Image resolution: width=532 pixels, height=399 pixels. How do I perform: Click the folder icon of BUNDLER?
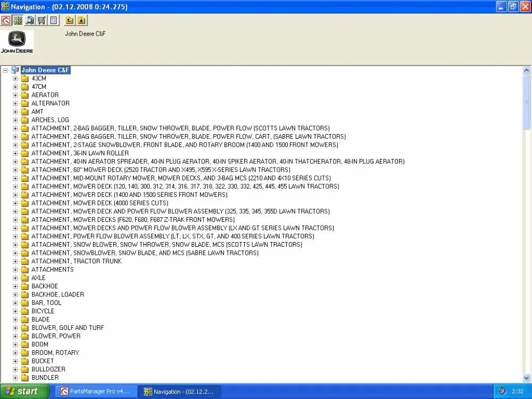click(25, 378)
